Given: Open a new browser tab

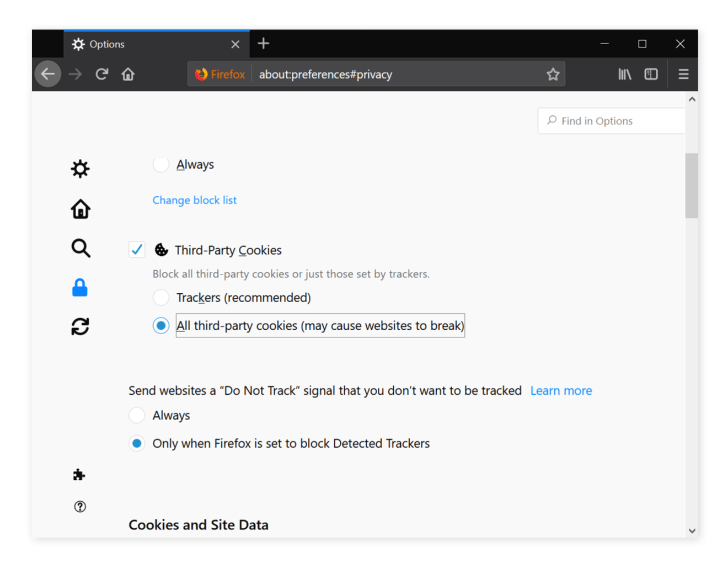Looking at the screenshot, I should click(x=263, y=43).
